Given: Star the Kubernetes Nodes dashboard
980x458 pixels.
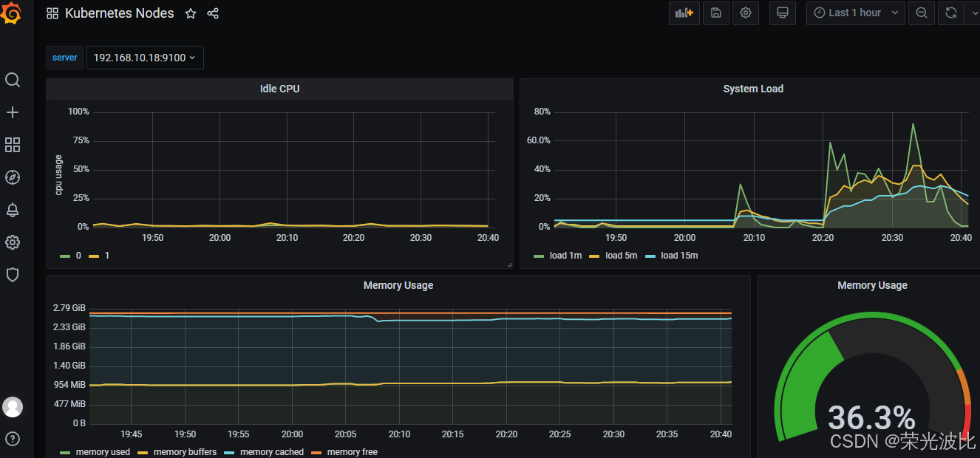Looking at the screenshot, I should tap(191, 13).
